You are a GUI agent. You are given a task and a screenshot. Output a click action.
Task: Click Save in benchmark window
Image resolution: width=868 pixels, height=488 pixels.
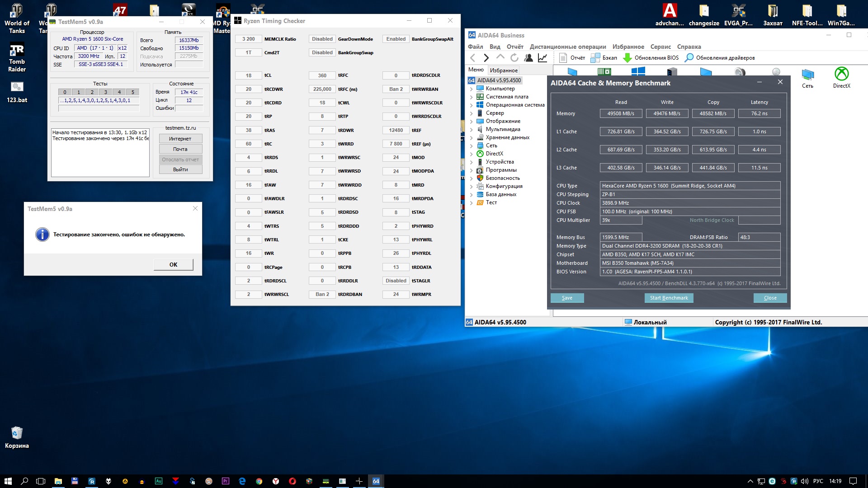click(567, 298)
